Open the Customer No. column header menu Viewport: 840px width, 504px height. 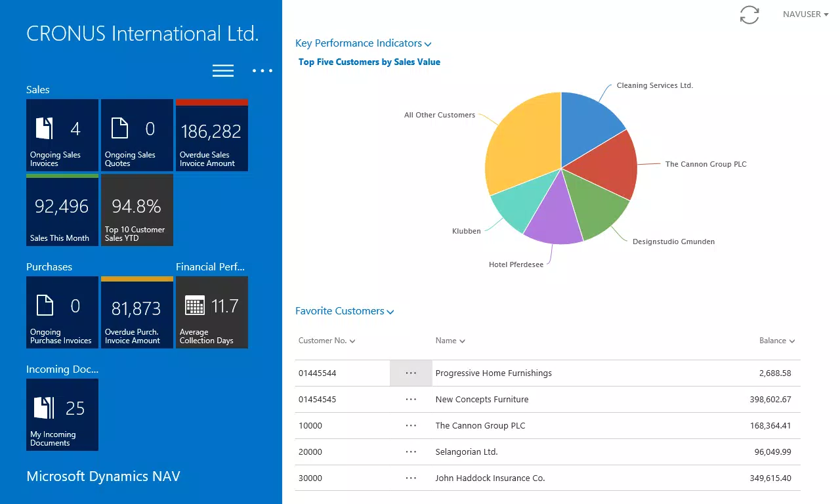click(x=327, y=341)
